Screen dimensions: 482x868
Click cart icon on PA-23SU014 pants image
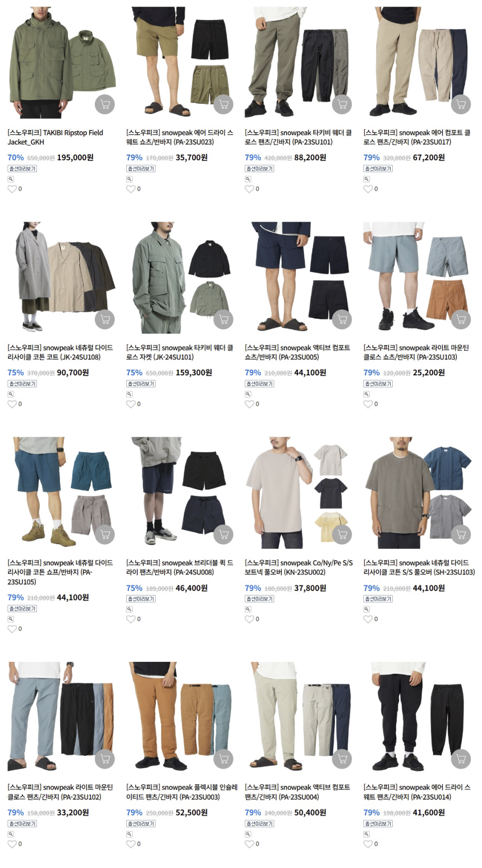click(x=461, y=759)
